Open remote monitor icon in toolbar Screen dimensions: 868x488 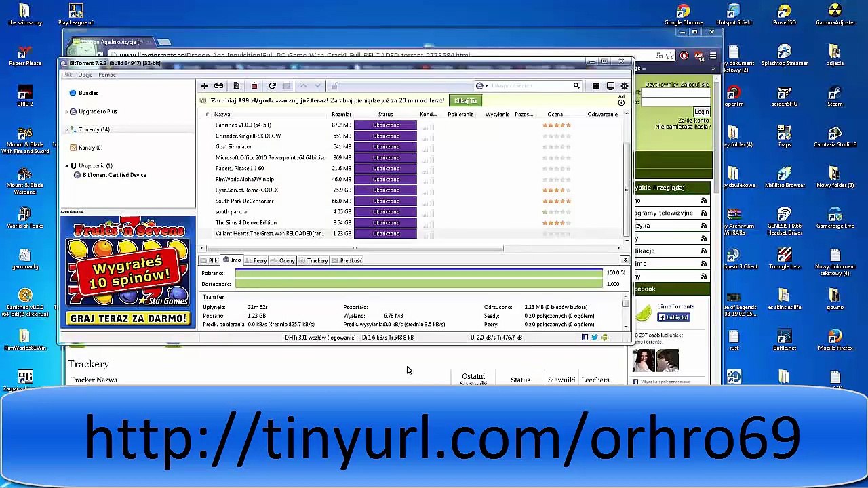tap(610, 86)
